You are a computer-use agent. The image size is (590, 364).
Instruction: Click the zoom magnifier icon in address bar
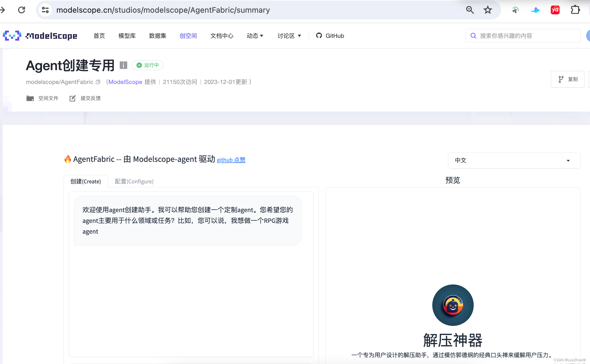pyautogui.click(x=470, y=10)
